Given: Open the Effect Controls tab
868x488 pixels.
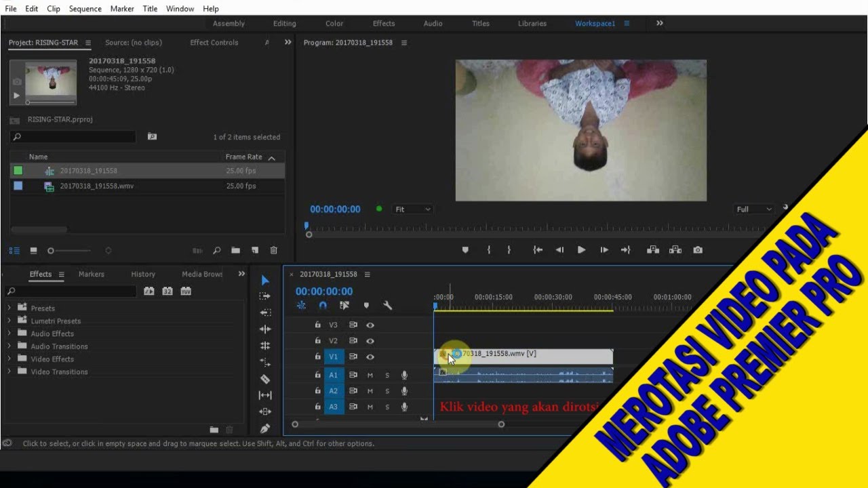Looking at the screenshot, I should coord(214,43).
